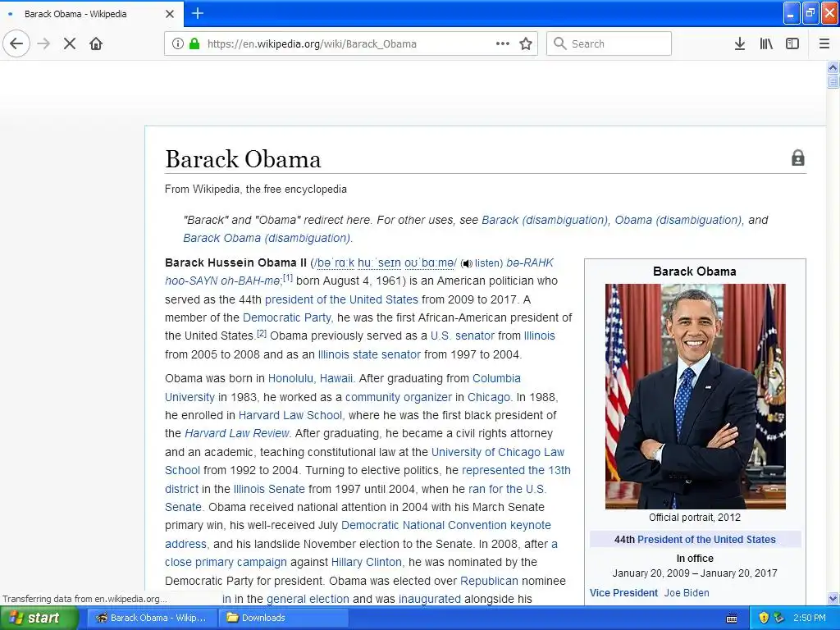Click the listen pronunciation link

click(487, 263)
